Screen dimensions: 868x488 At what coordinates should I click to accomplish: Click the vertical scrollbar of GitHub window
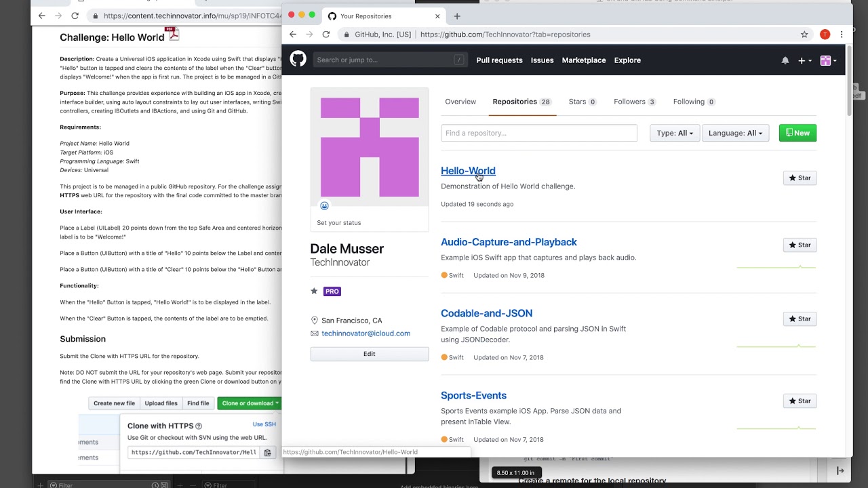point(849,81)
